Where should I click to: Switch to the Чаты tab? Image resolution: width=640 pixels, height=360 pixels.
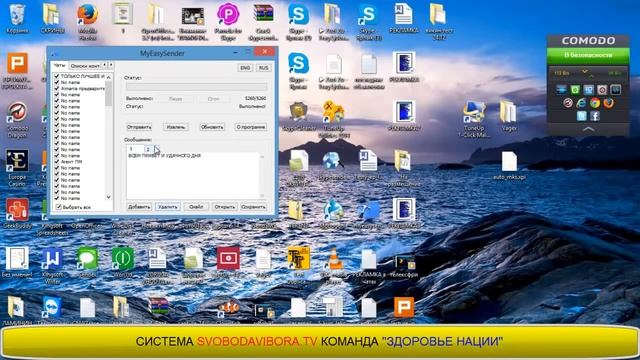(59, 65)
